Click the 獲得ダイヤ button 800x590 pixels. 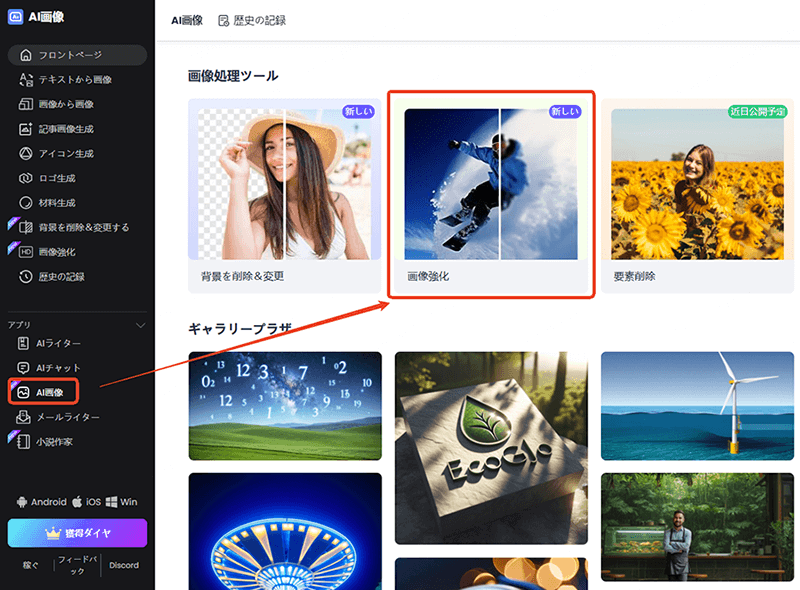pos(78,533)
